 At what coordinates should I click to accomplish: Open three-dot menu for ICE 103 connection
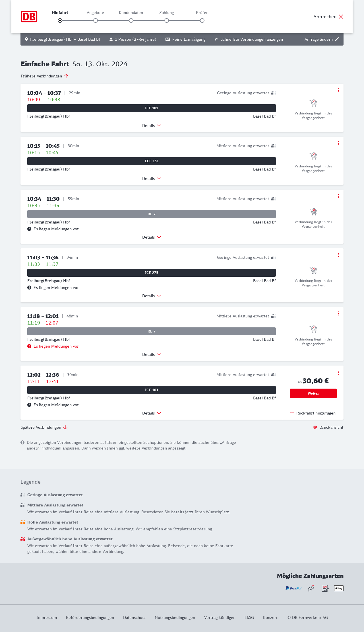(338, 373)
